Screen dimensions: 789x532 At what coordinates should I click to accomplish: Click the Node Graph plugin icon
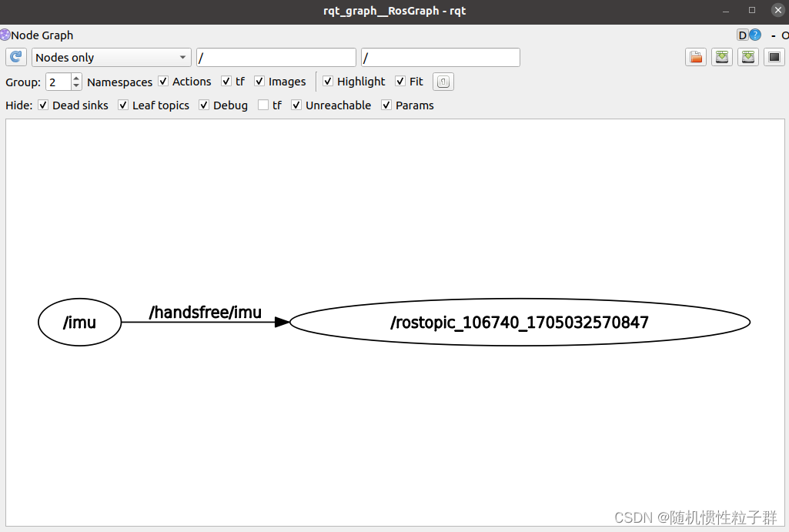pyautogui.click(x=6, y=35)
